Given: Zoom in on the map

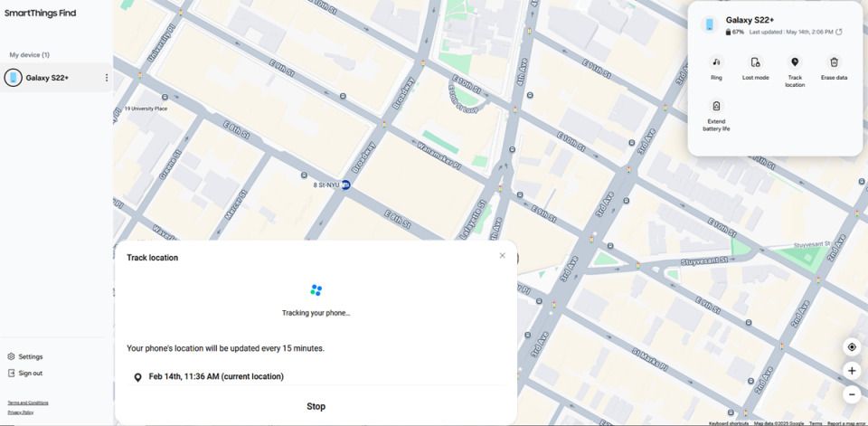Looking at the screenshot, I should [852, 371].
